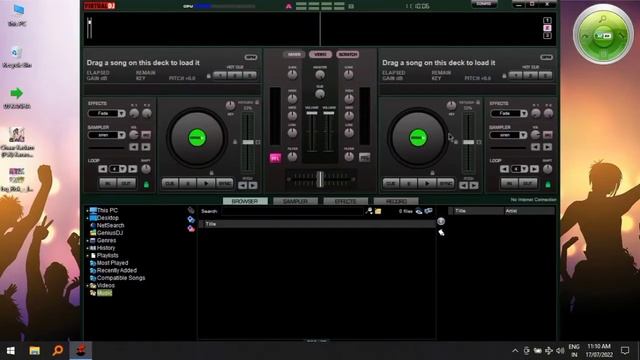This screenshot has height=360, width=640.
Task: Open the left deck loop length dropdown
Action: (122, 169)
